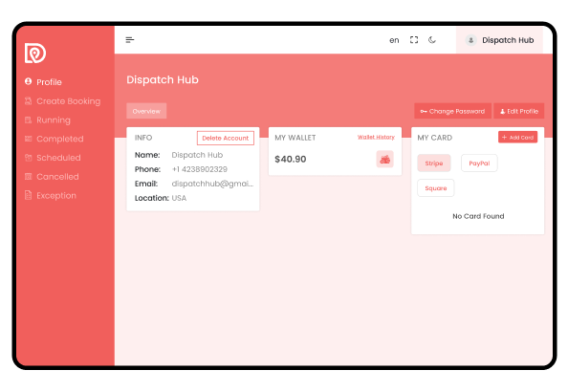Go to Create Booking page
This screenshot has height=392, width=568.
pyautogui.click(x=62, y=101)
